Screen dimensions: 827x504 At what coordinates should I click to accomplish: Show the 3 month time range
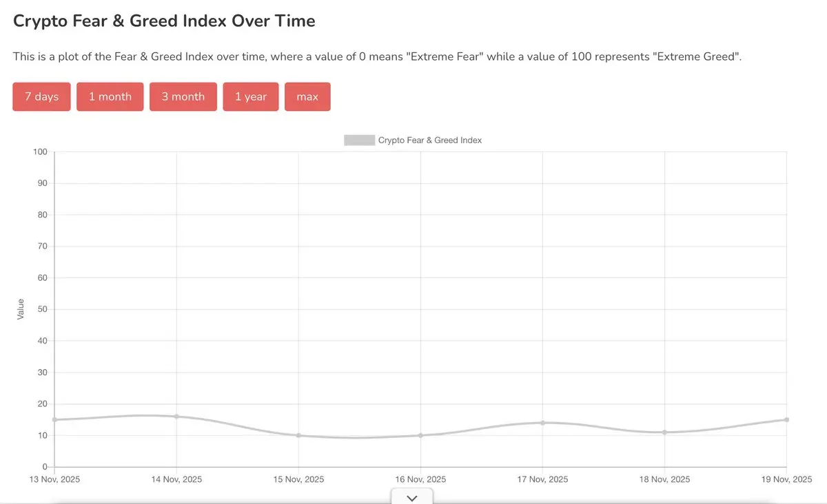tap(183, 96)
